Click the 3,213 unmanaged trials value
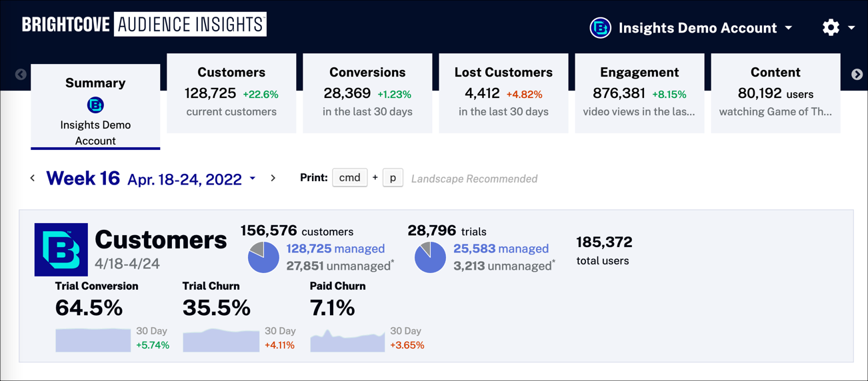This screenshot has width=868, height=381. pyautogui.click(x=504, y=266)
